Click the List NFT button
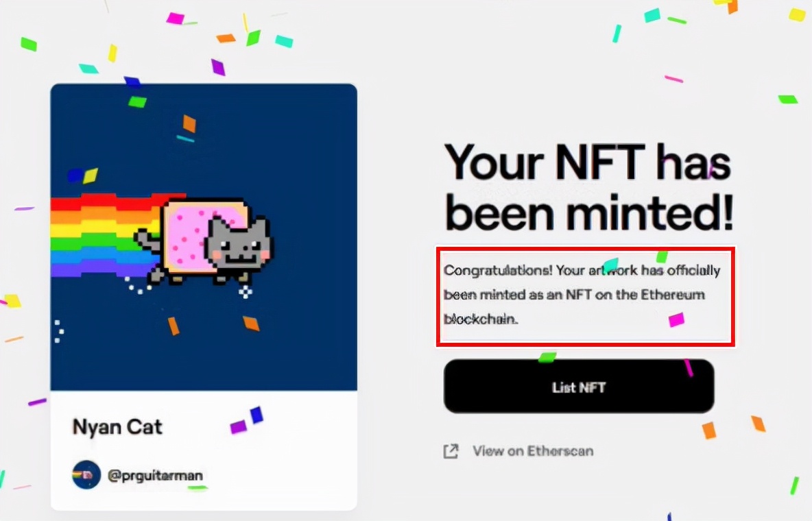Screen dimensions: 812x521 tap(579, 387)
